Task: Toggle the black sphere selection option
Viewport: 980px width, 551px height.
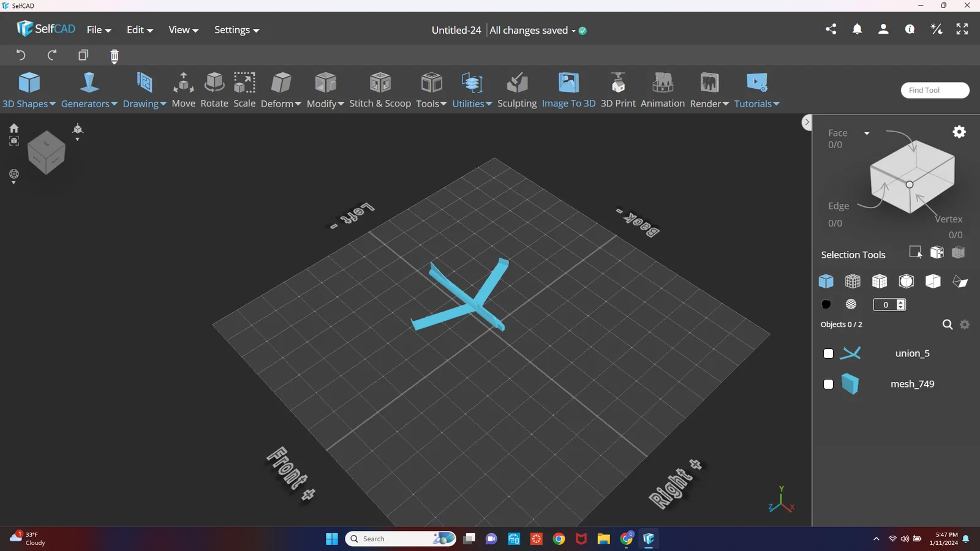Action: (x=826, y=304)
